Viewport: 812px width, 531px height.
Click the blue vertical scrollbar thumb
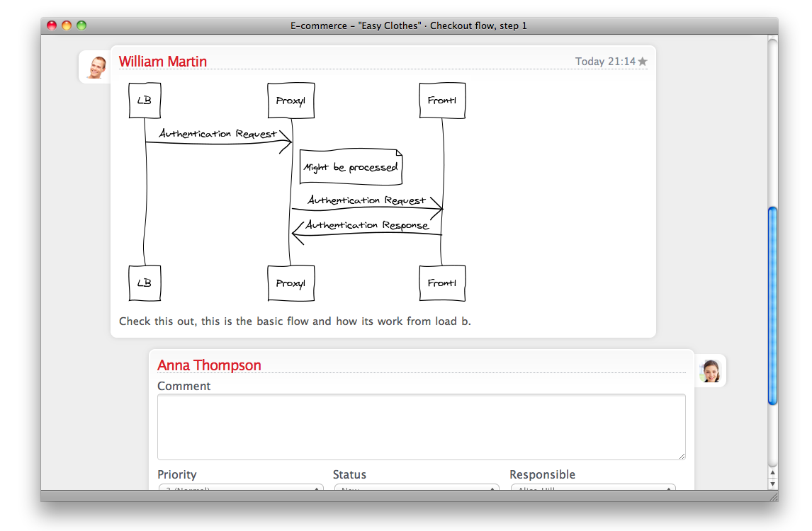(772, 304)
